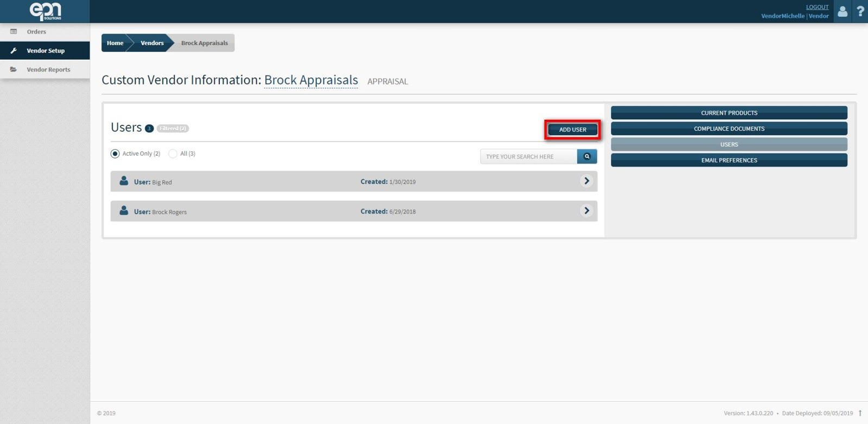Click the 'VendorMichelle | Vendor' text
The height and width of the screenshot is (424, 868).
[x=795, y=16]
